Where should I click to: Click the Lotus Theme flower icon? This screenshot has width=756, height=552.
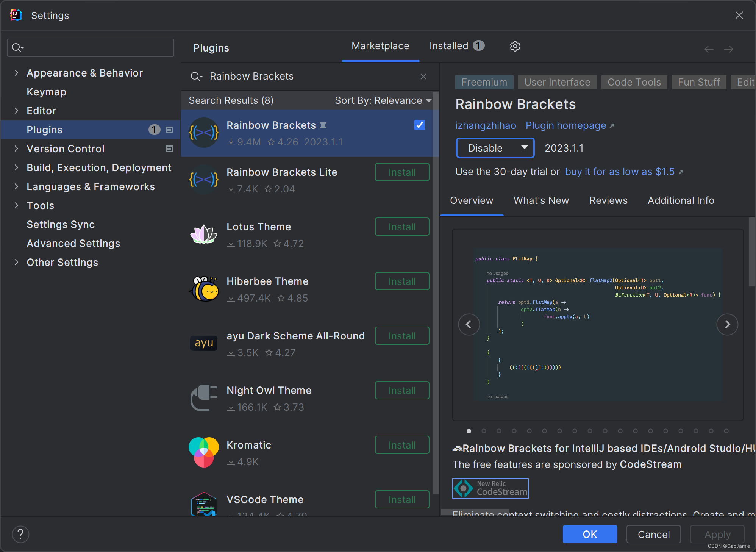(204, 235)
